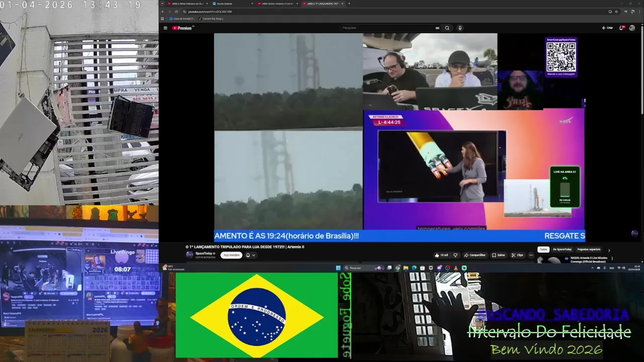This screenshot has height=362, width=644.
Task: Click the Clipe button
Action: 518,255
